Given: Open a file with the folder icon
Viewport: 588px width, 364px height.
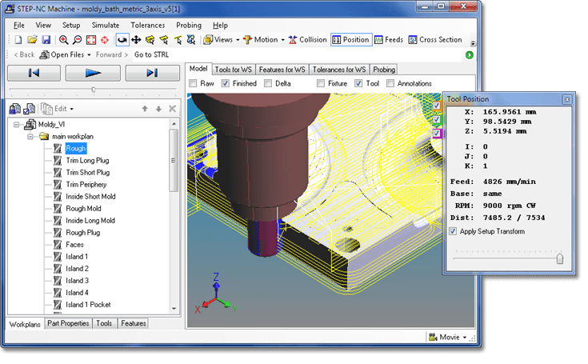Looking at the screenshot, I should click(x=32, y=40).
